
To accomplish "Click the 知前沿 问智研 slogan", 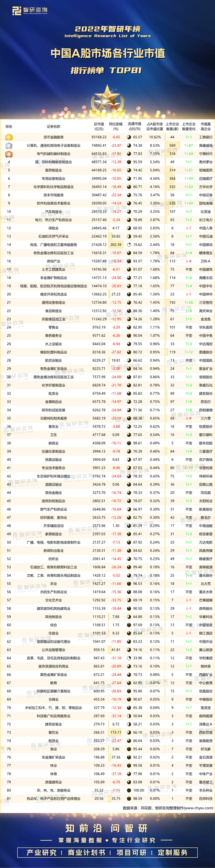I will [x=106, y=828].
